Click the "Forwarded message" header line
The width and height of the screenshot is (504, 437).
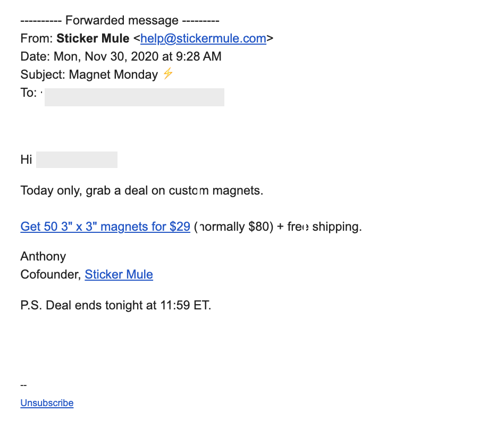click(x=120, y=21)
